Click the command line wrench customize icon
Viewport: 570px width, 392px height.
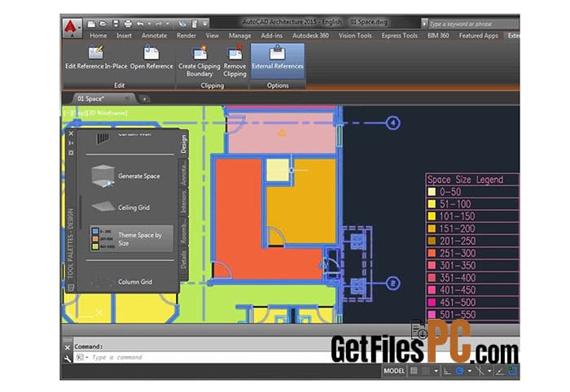coord(68,359)
